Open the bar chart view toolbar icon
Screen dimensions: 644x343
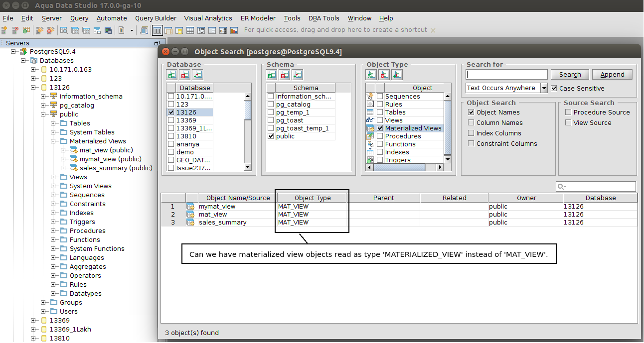point(234,30)
